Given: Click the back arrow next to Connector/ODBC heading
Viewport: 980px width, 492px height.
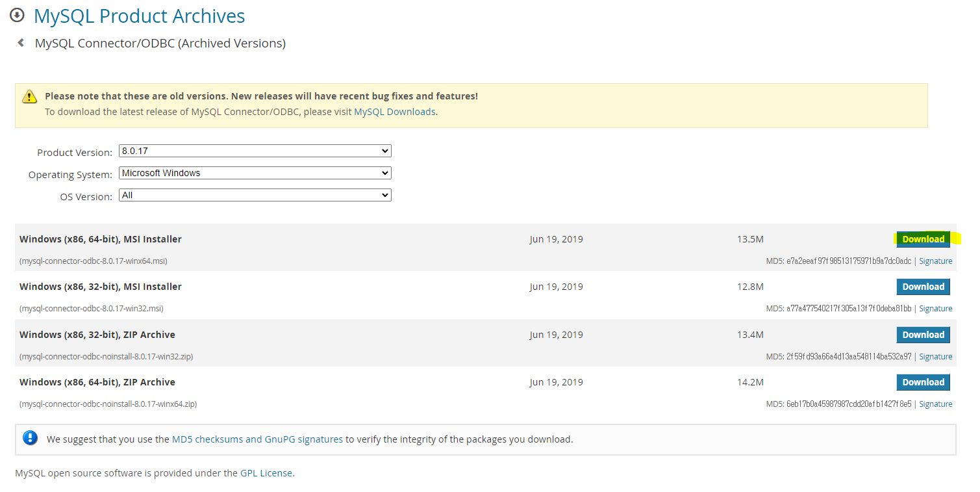Looking at the screenshot, I should tap(21, 43).
